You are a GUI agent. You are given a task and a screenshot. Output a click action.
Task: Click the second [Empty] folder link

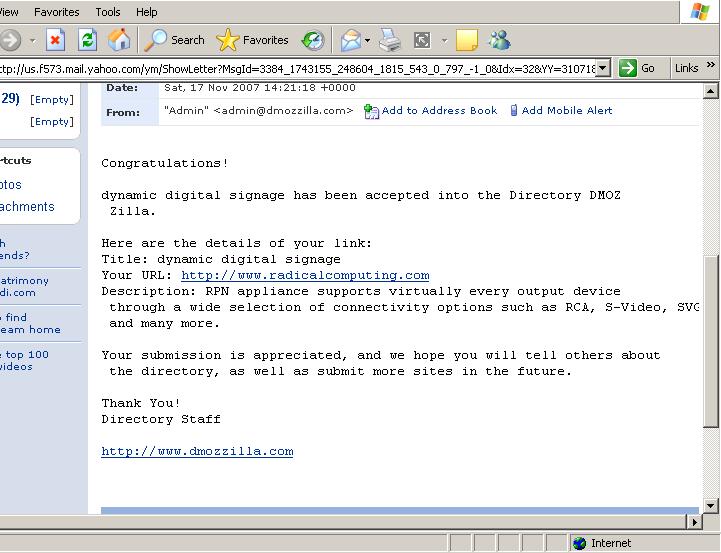tap(52, 122)
